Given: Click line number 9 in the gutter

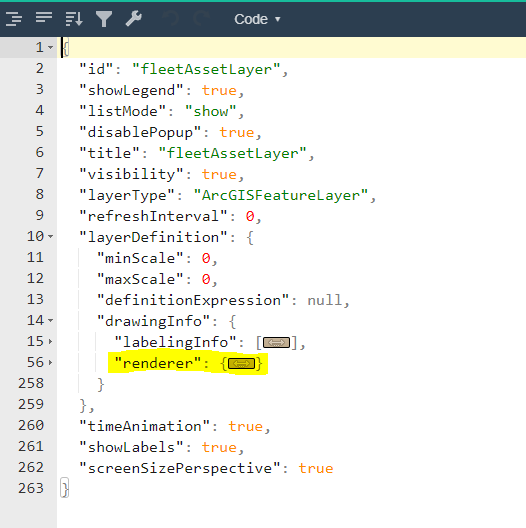Looking at the screenshot, I should coord(40,215).
